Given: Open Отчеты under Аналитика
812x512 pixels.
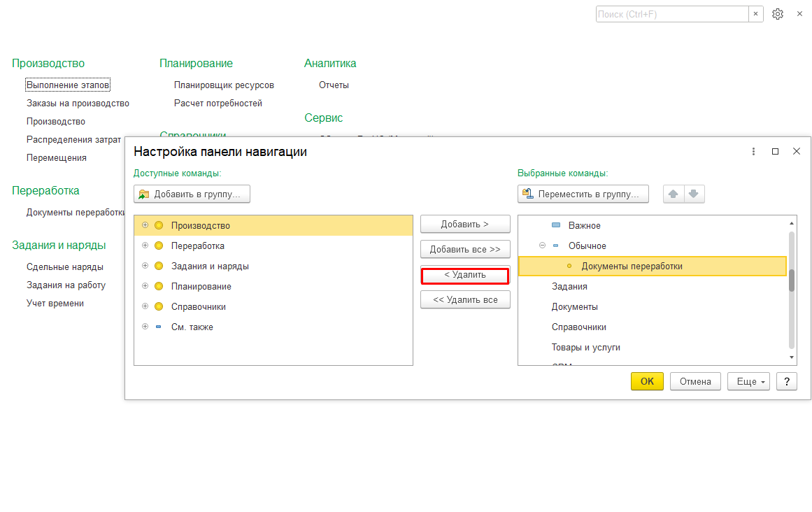Looking at the screenshot, I should coord(334,85).
